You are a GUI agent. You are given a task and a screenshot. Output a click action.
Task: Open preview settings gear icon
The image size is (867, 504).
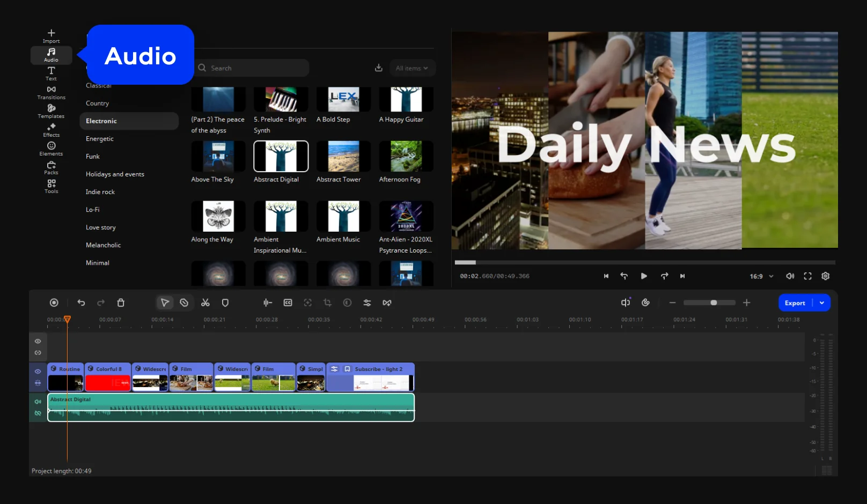click(x=825, y=276)
